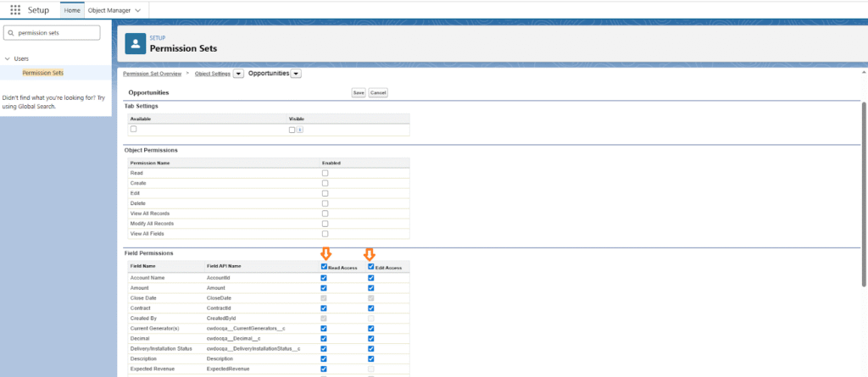Click the info icon beside Visible checkbox
This screenshot has width=868, height=377.
click(300, 130)
